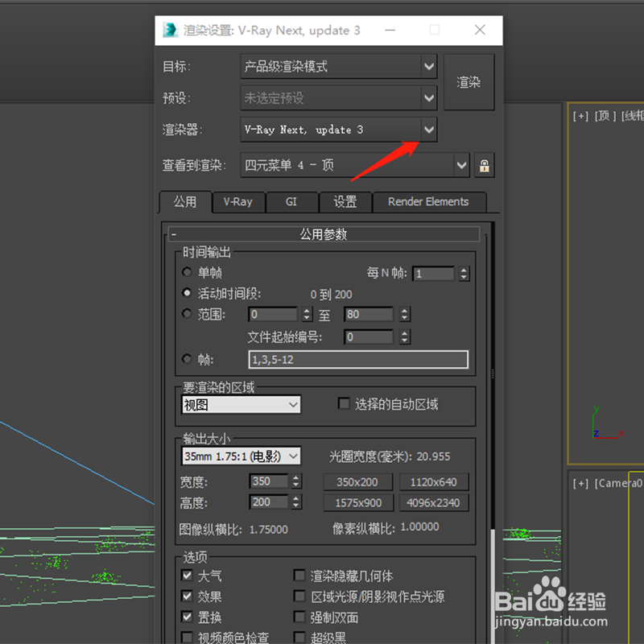Click the 4096x2340 preset button
The image size is (644, 644).
coord(434,502)
